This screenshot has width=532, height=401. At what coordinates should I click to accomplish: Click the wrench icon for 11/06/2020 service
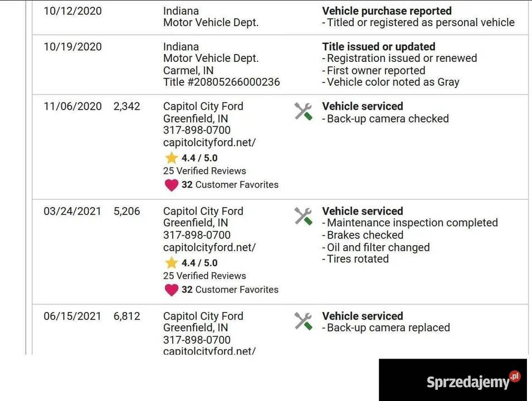click(303, 111)
